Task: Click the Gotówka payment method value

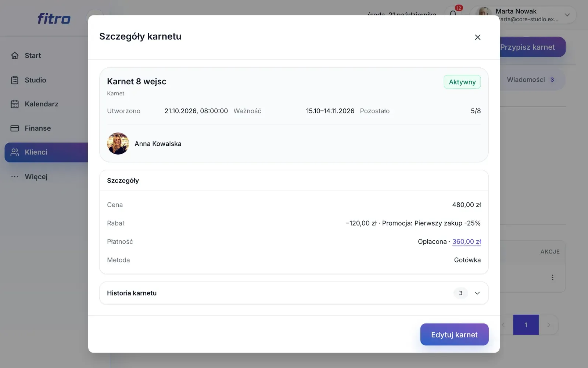Action: pyautogui.click(x=467, y=260)
